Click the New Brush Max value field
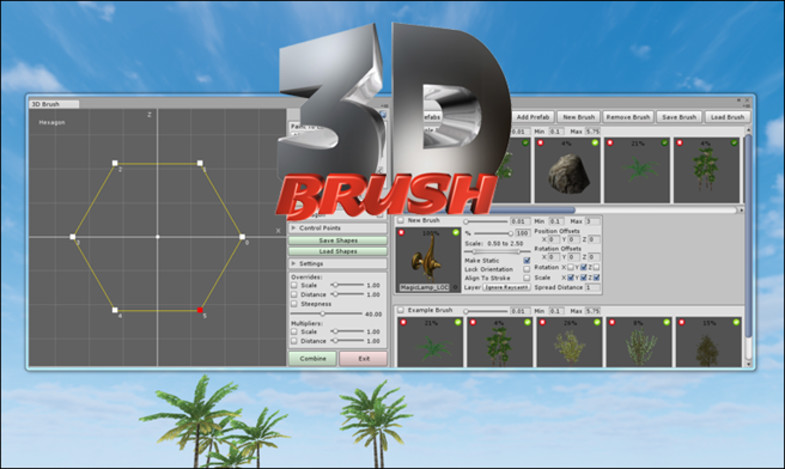Screen dimensions: 785x469 (593, 221)
